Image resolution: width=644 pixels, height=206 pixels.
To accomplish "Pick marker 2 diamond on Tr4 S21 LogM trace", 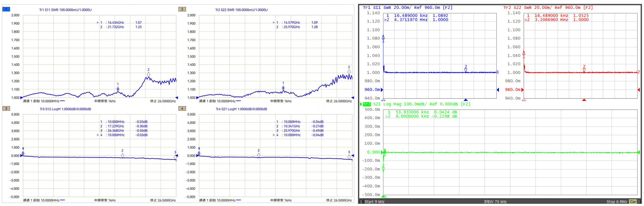I will click(x=259, y=155).
